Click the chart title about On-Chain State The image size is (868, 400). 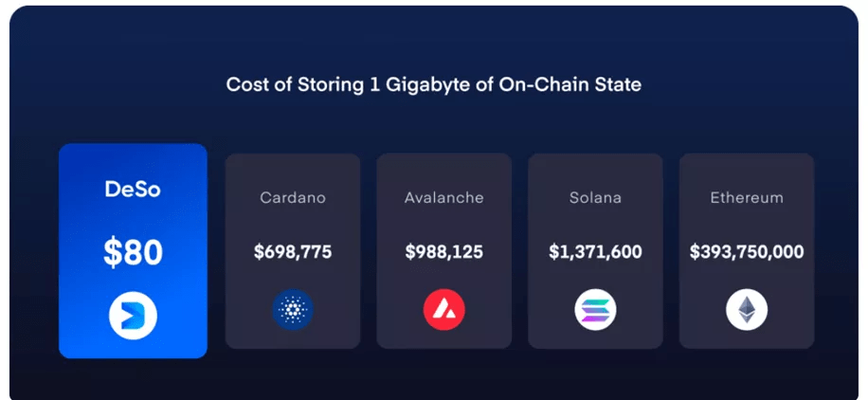[x=433, y=84]
